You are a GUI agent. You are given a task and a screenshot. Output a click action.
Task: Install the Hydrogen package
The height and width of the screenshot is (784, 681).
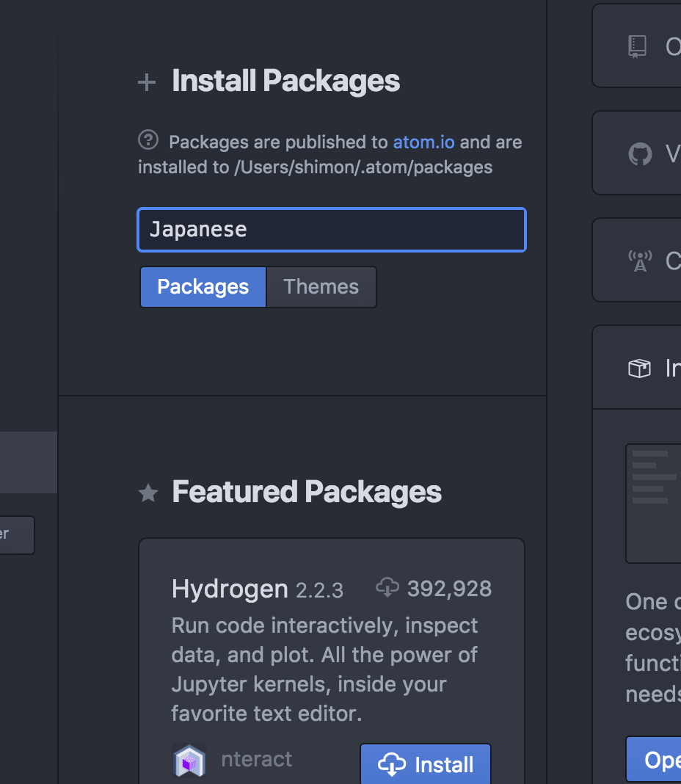(426, 764)
